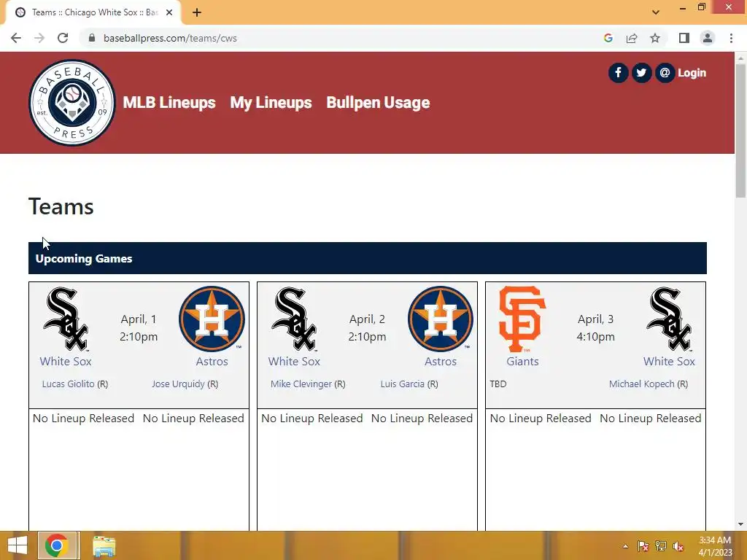Open the Giants team link
The height and width of the screenshot is (560, 747).
pyautogui.click(x=522, y=362)
